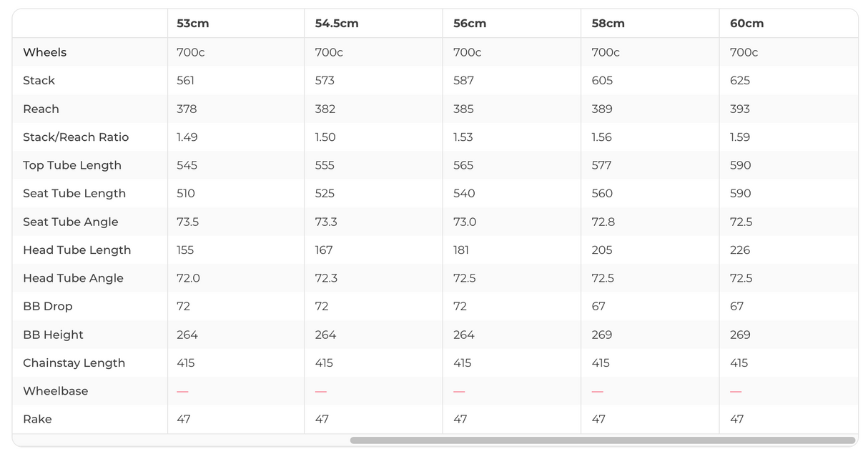868x449 pixels.
Task: Select the Rake row label
Action: [37, 419]
